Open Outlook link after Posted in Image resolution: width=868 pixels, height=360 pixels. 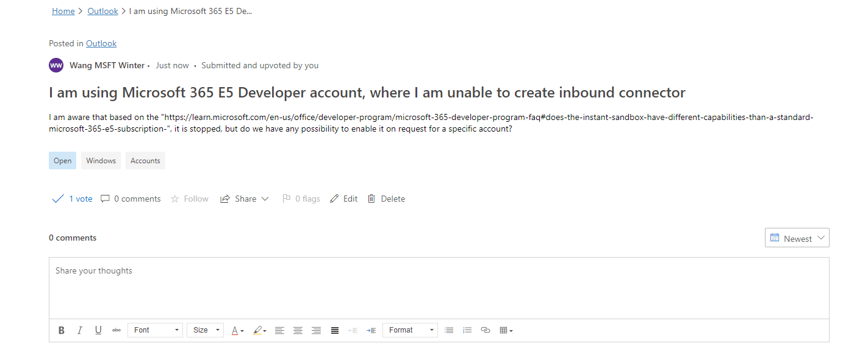pos(101,43)
